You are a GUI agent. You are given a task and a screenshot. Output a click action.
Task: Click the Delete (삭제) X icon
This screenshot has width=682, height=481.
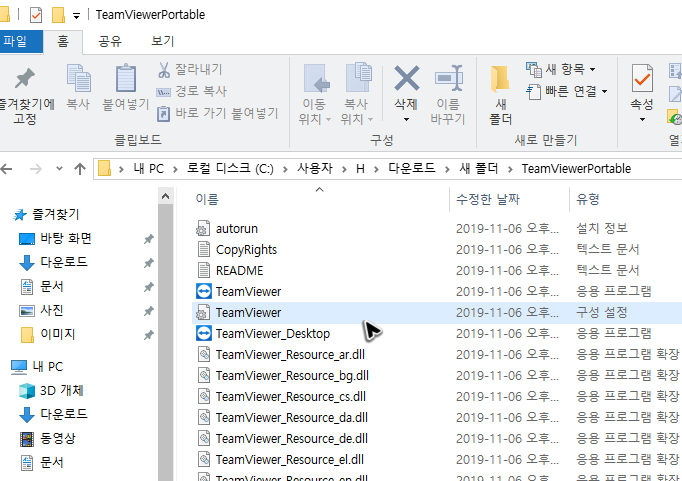(x=406, y=78)
